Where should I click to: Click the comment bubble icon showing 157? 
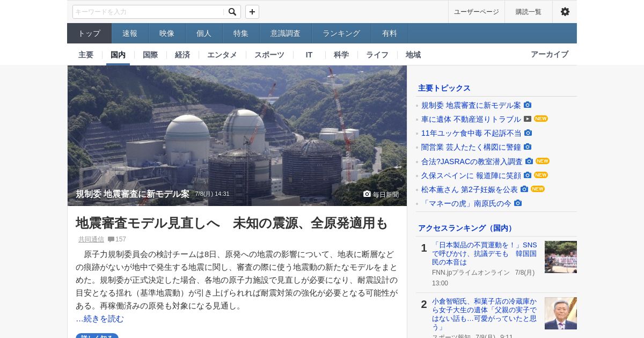[x=111, y=239]
